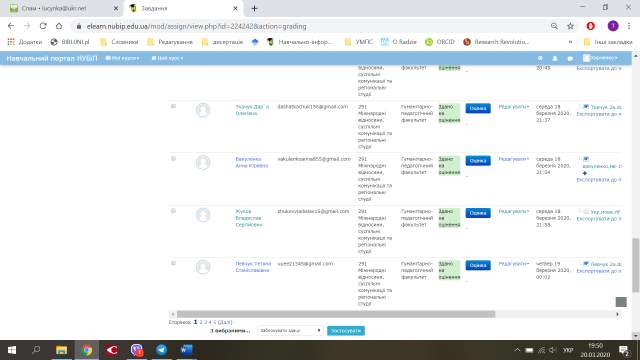This screenshot has width=640, height=360.
Task: Open ORCID bookmark
Action: (440, 42)
